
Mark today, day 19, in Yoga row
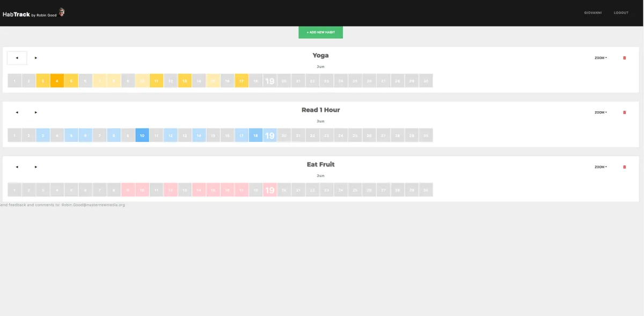(270, 81)
